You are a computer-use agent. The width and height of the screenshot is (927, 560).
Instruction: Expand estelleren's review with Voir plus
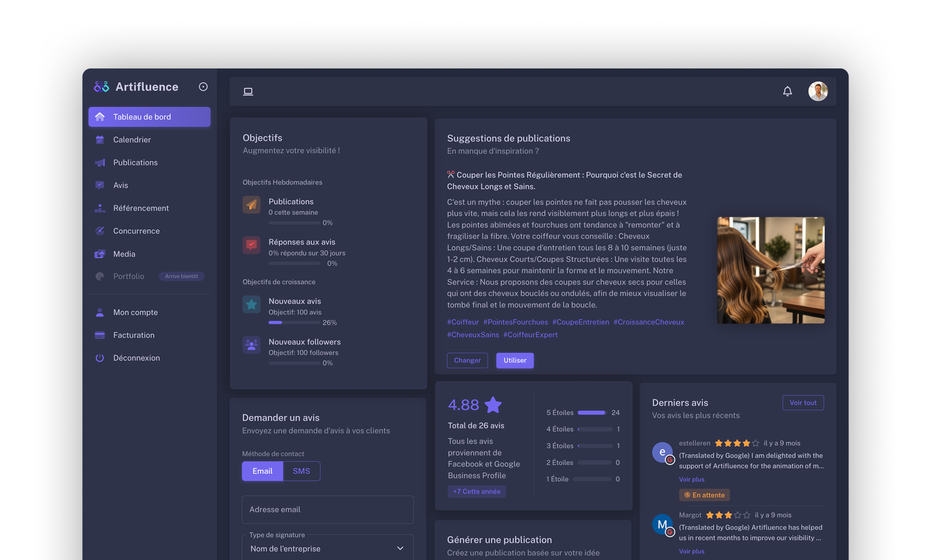click(691, 479)
